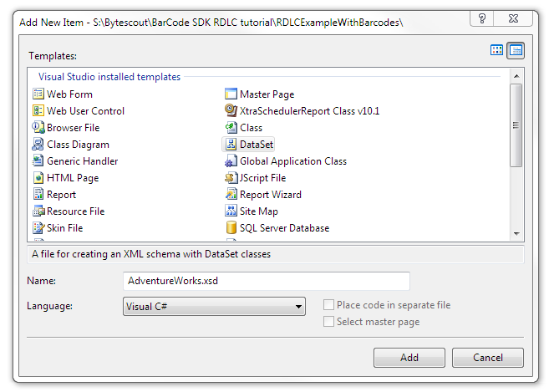Switch templates to small icons view

pos(516,51)
